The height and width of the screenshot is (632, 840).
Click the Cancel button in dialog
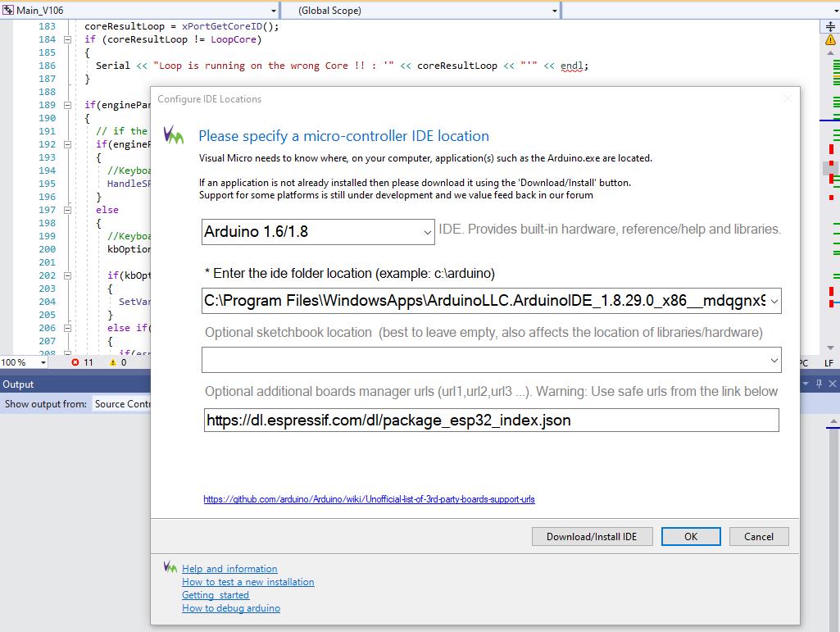point(759,537)
